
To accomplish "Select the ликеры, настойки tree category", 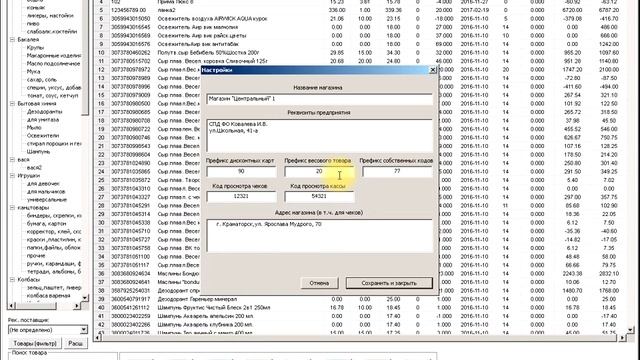I will pyautogui.click(x=50, y=16).
